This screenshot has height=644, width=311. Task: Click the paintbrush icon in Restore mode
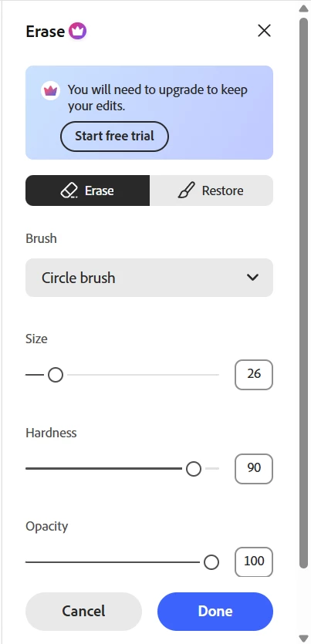click(186, 191)
